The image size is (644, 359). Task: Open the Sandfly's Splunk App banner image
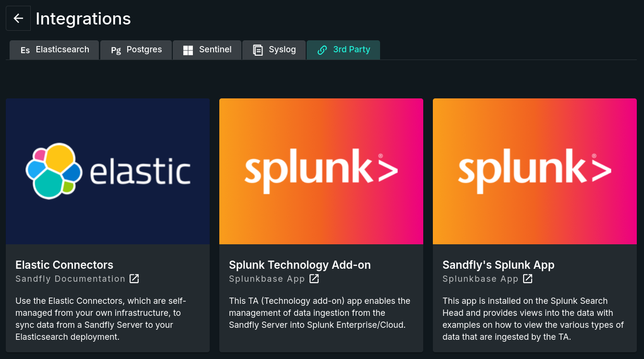pyautogui.click(x=535, y=171)
